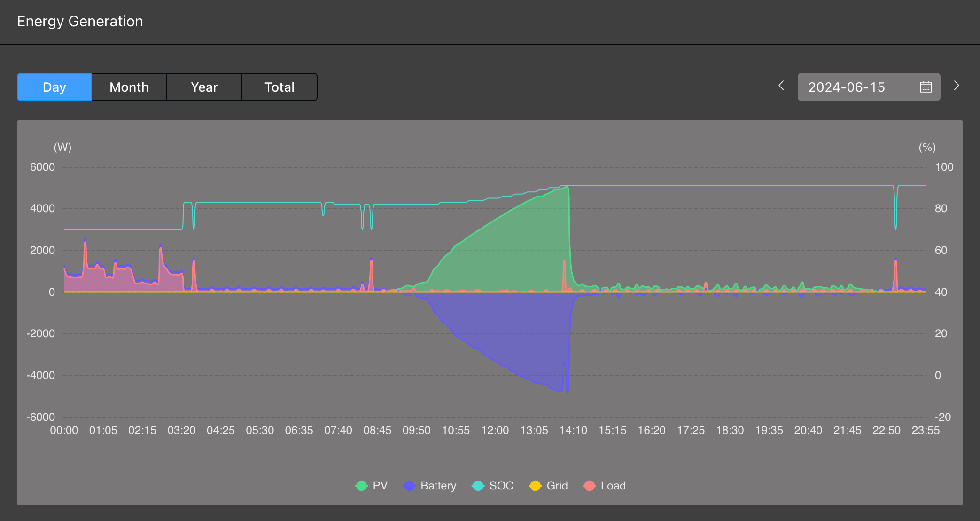
Task: Click the 100 percent axis label
Action: click(944, 167)
